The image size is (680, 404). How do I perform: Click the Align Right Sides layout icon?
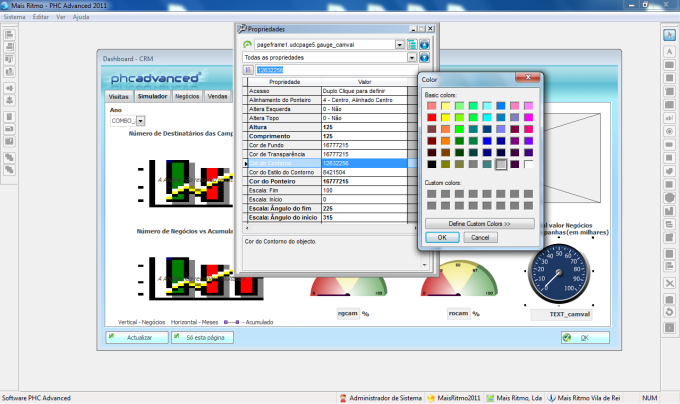(9, 47)
